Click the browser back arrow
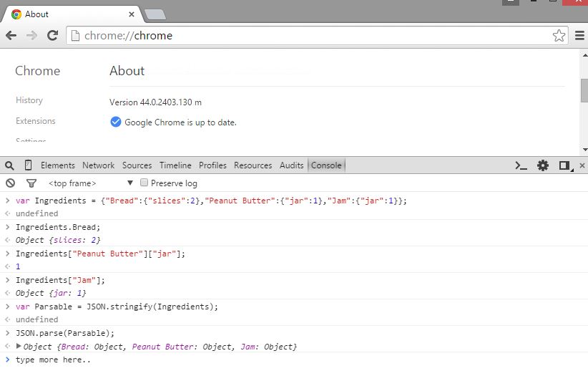The width and height of the screenshot is (588, 376). pos(11,36)
